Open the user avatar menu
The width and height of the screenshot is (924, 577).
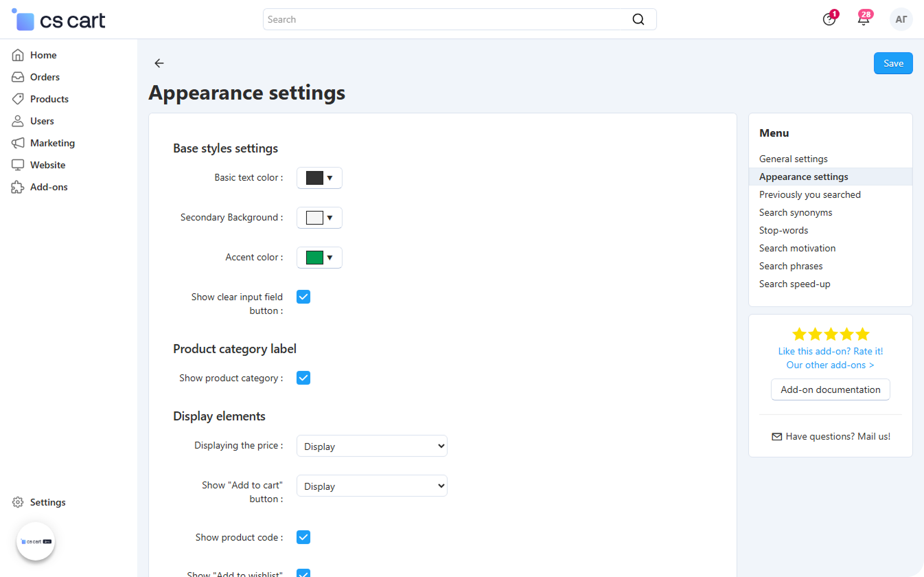tap(901, 19)
